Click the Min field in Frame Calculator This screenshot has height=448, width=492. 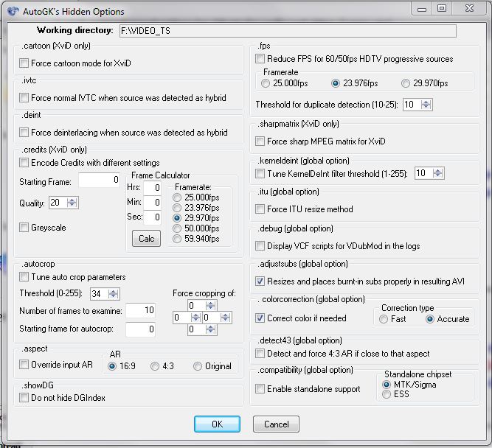coord(153,203)
